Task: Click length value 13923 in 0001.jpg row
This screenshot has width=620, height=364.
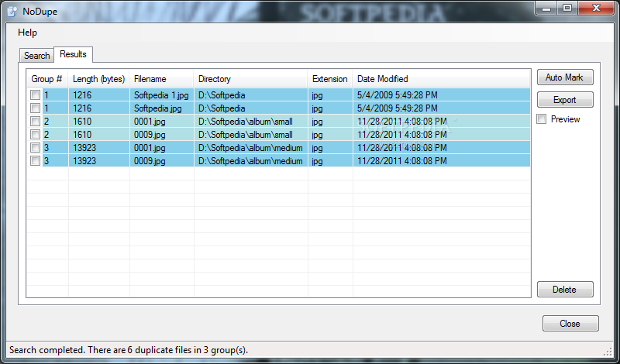Action: [84, 148]
